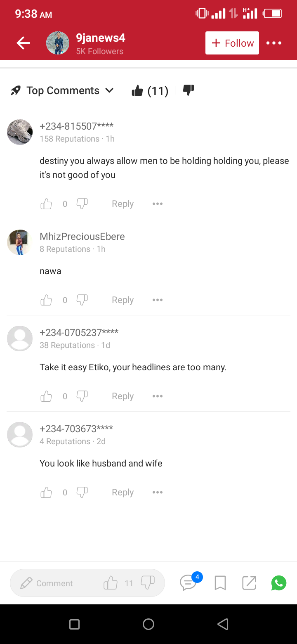Share article via WhatsApp icon
The width and height of the screenshot is (297, 644).
279,583
